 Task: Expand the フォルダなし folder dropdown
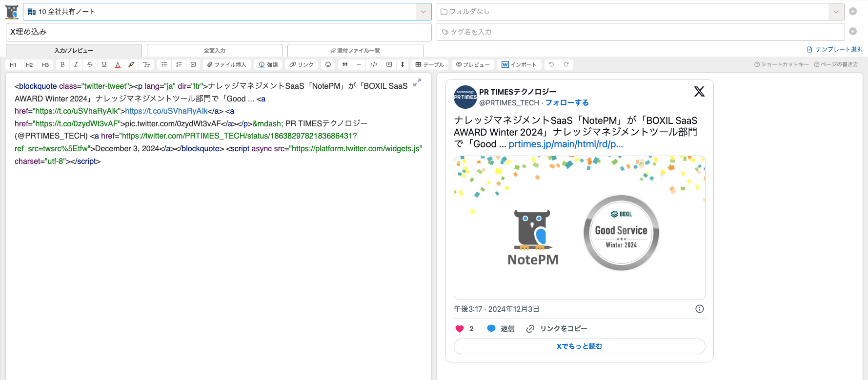[836, 12]
